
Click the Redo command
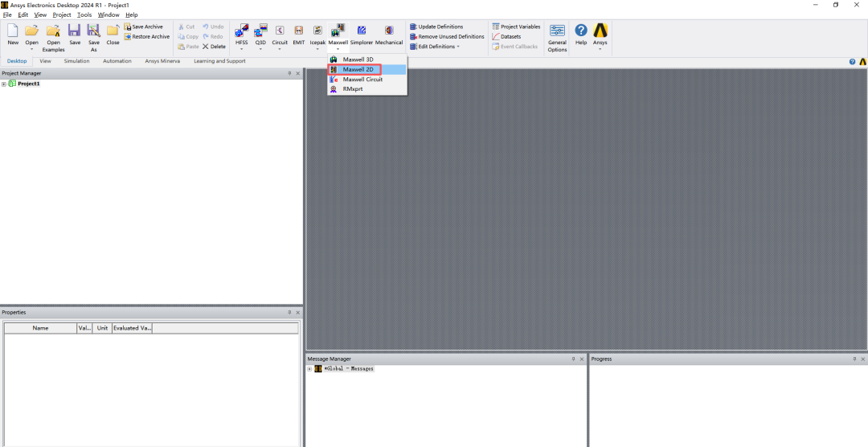click(x=213, y=36)
